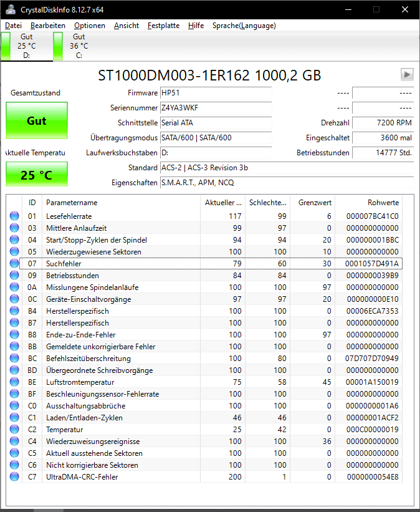Viewport: 420px width, 512px height.
Task: Click status icon of Suchfehler row
Action: [14, 263]
